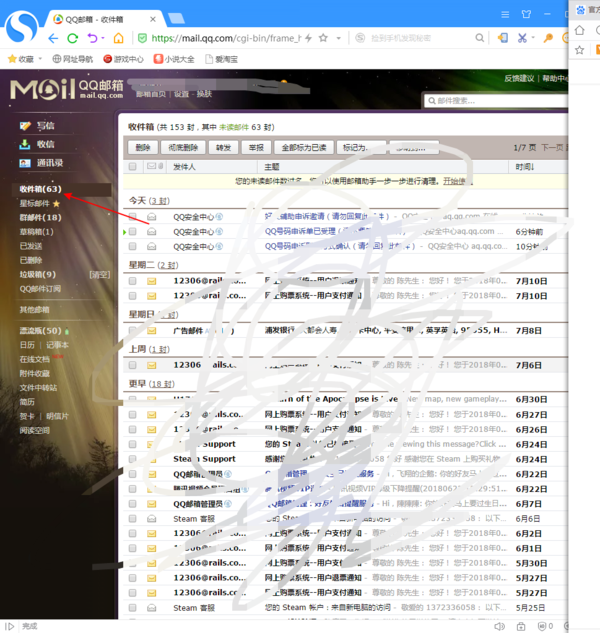Check the 广告邮件 mail dated 7月8日
This screenshot has width=600, height=633.
[132, 331]
